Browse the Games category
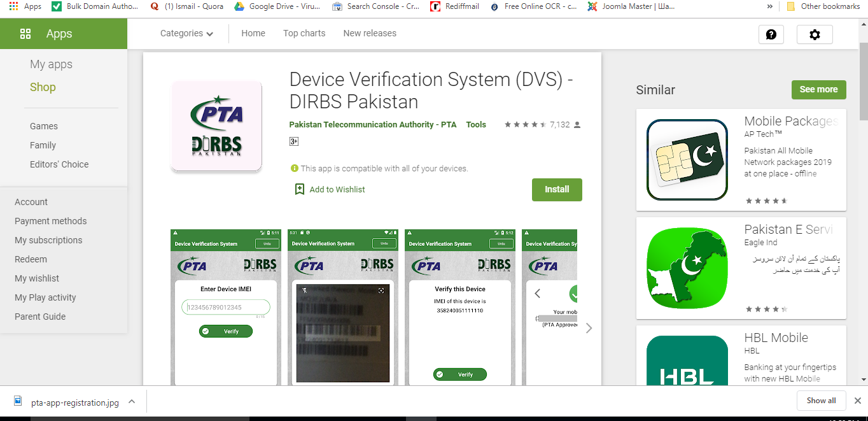868x421 pixels. [44, 126]
